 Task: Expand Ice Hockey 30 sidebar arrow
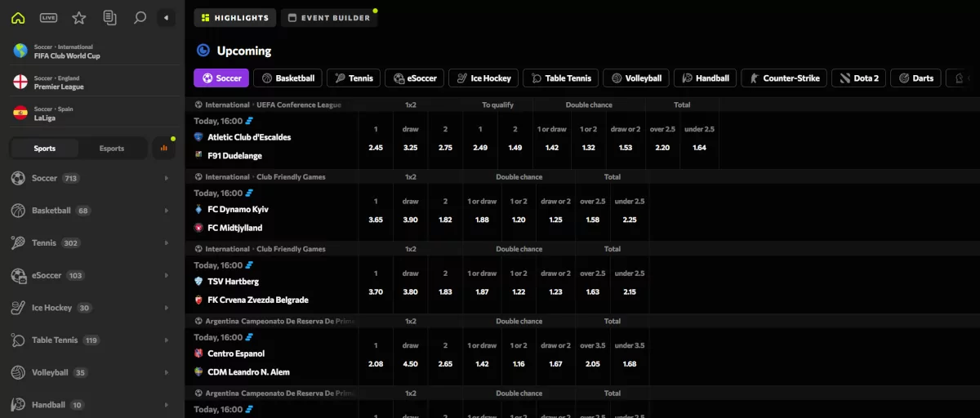point(167,308)
